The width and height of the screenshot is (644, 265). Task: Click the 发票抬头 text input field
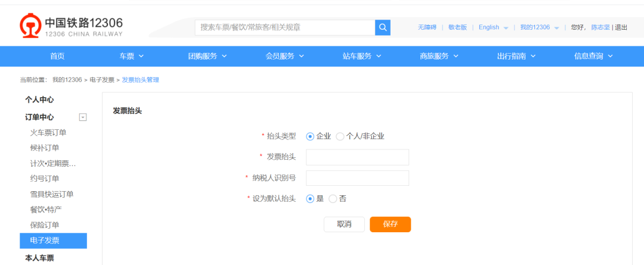pos(357,157)
